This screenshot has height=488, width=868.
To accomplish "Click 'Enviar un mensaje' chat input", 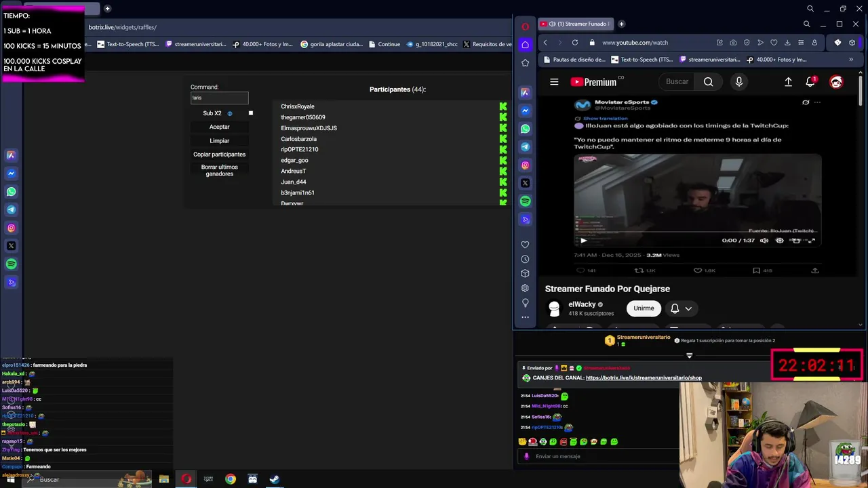I will tap(597, 456).
